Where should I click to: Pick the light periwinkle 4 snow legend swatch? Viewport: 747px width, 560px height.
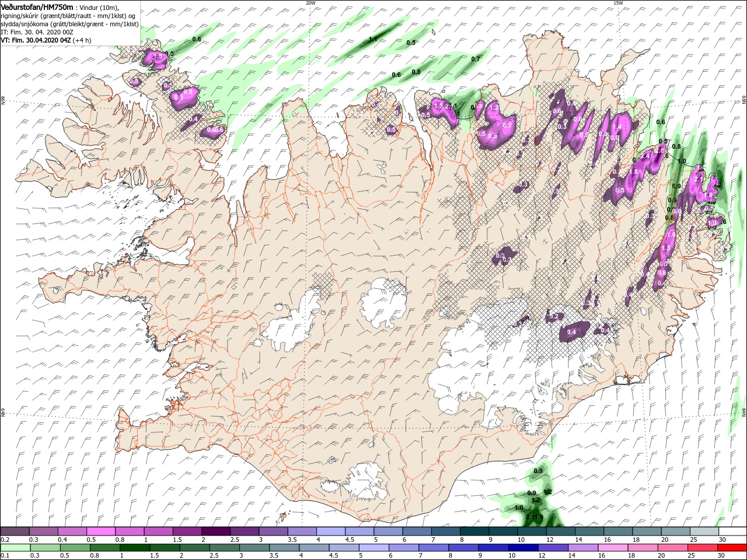(330, 531)
